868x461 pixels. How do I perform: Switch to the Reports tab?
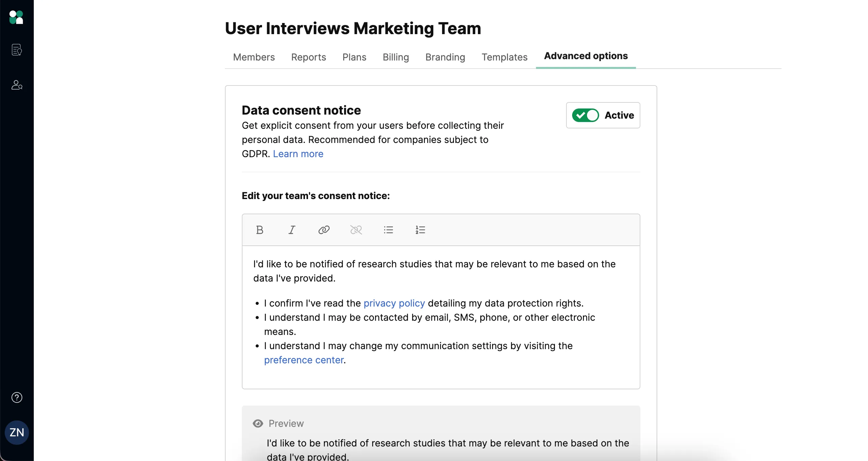tap(309, 57)
